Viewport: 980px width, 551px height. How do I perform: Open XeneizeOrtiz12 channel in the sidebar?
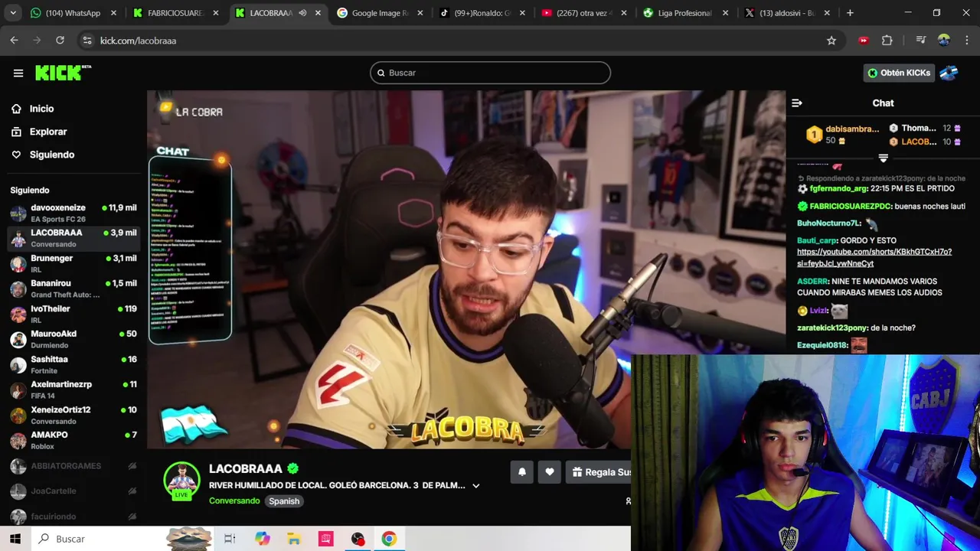coord(73,416)
